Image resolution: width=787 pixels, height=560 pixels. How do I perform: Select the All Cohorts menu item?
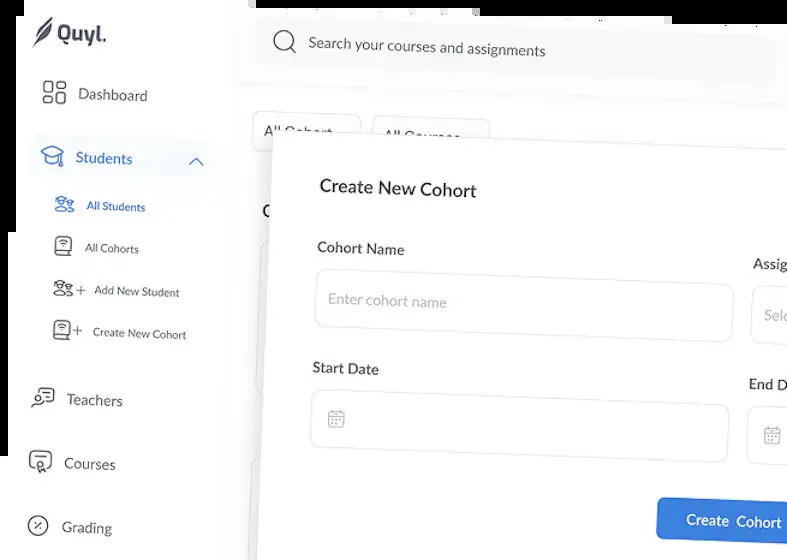click(112, 248)
